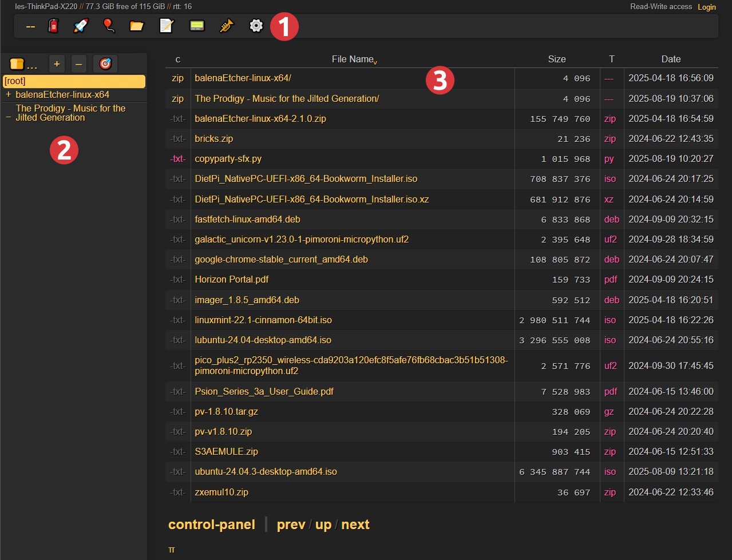Open the trumpet media player options
Image resolution: width=732 pixels, height=560 pixels.
click(227, 26)
